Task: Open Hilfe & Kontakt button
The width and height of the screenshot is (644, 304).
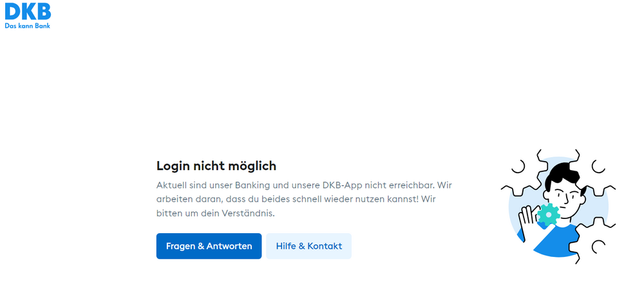Action: pos(309,246)
